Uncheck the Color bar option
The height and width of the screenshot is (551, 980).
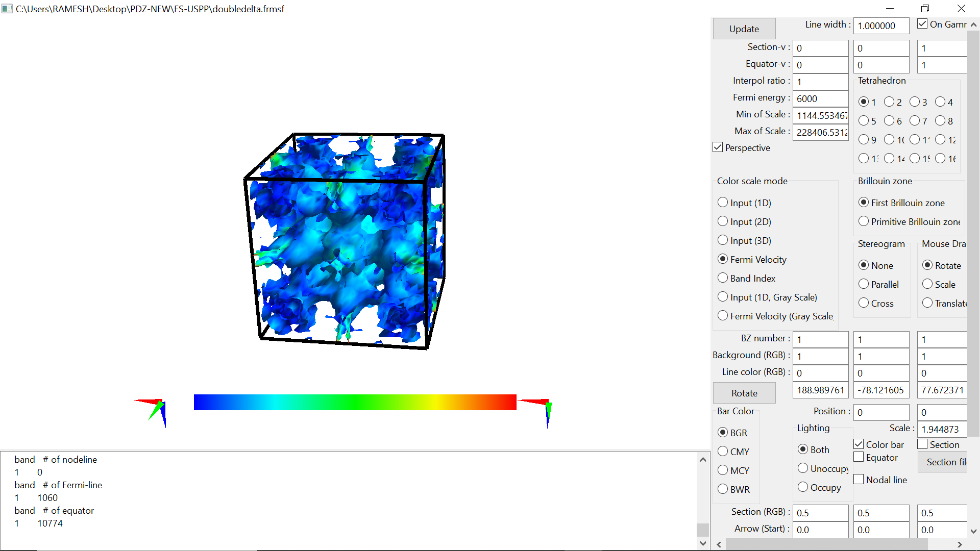[859, 444]
